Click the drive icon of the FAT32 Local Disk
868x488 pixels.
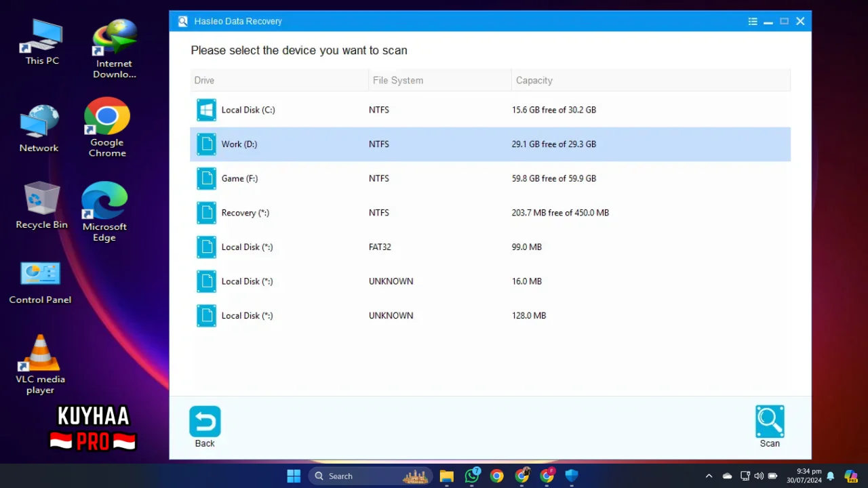206,247
